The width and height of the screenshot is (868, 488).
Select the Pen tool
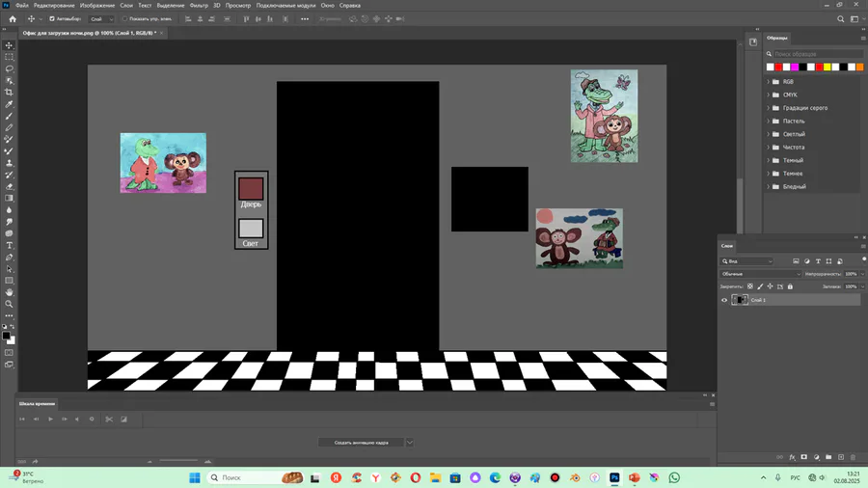[x=9, y=258]
